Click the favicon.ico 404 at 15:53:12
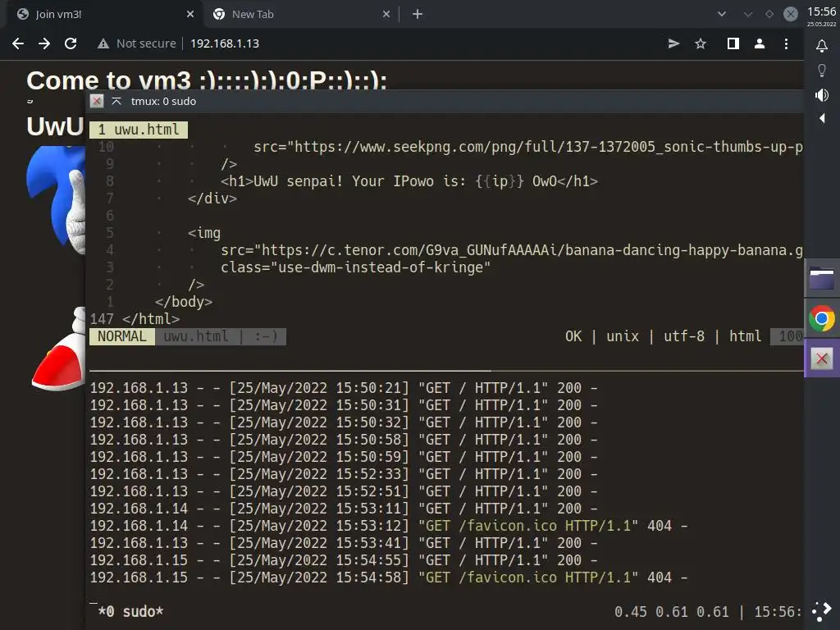Image resolution: width=840 pixels, height=630 pixels. coord(388,526)
